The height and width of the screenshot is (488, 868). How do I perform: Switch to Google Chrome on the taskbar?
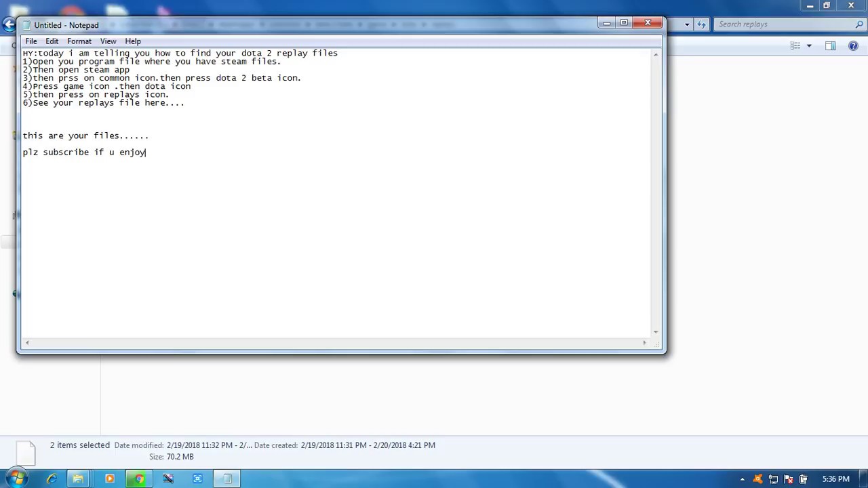point(139,479)
